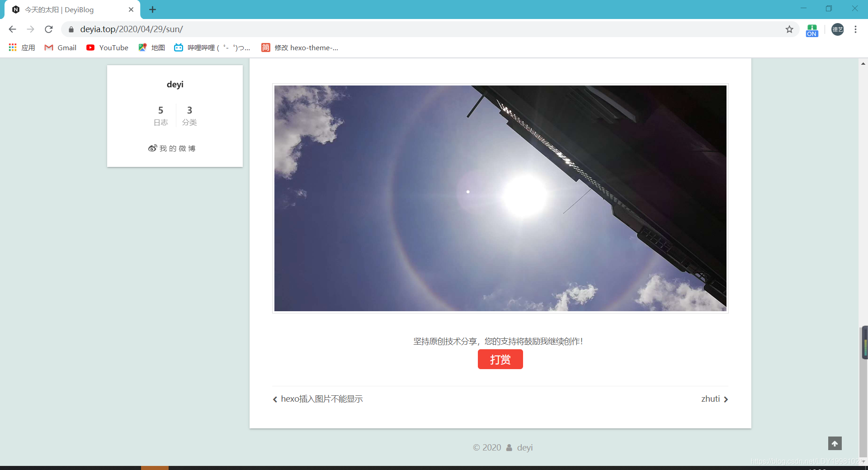Viewport: 868px width, 470px height.
Task: Open the 修改 hexo-theme bookmark
Action: click(x=300, y=47)
